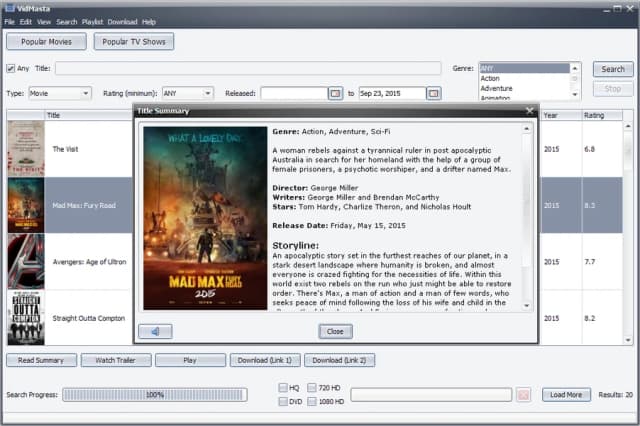Enable the 720 HD checkbox

pos(312,387)
